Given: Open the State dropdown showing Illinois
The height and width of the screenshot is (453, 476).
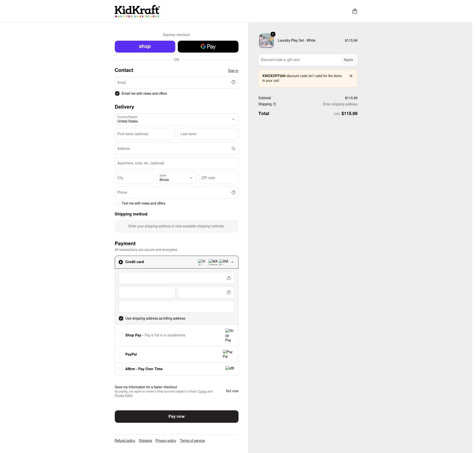Looking at the screenshot, I should 176,178.
